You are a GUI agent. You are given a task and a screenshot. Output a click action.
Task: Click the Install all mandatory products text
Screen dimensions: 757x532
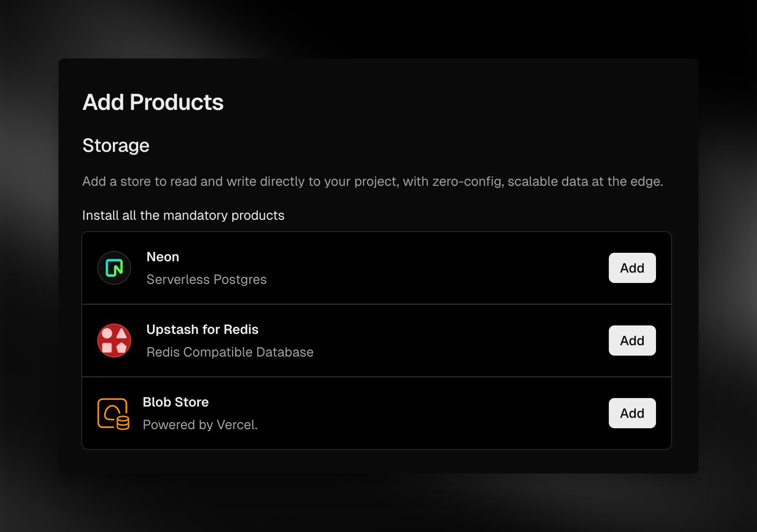(184, 215)
